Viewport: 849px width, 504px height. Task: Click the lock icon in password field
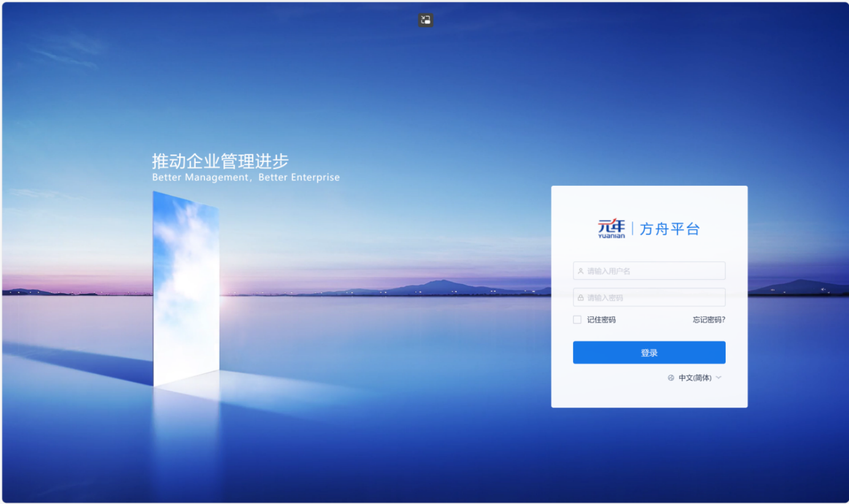click(580, 298)
